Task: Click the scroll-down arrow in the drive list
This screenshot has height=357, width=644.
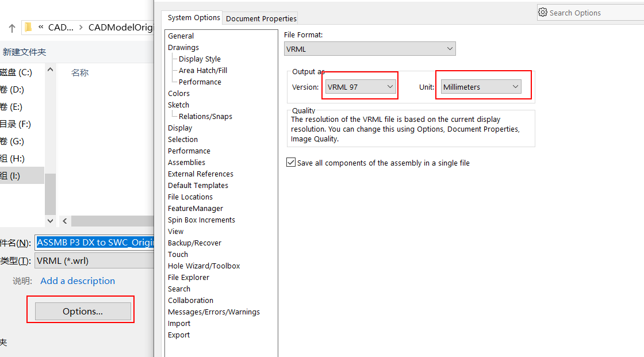Action: (x=50, y=220)
